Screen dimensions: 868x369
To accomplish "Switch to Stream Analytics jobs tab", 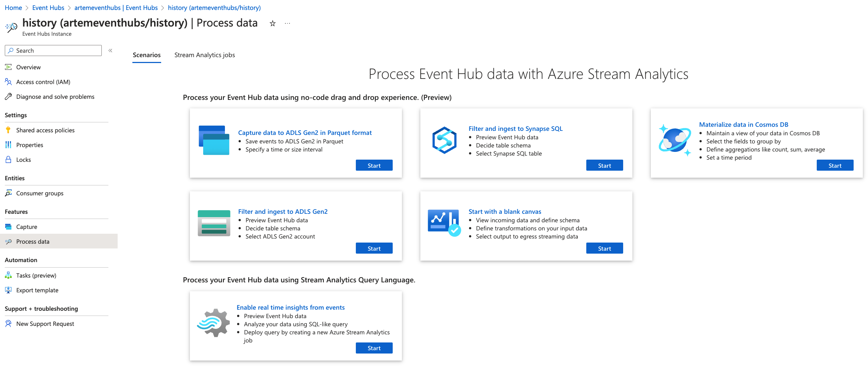I will pos(204,55).
